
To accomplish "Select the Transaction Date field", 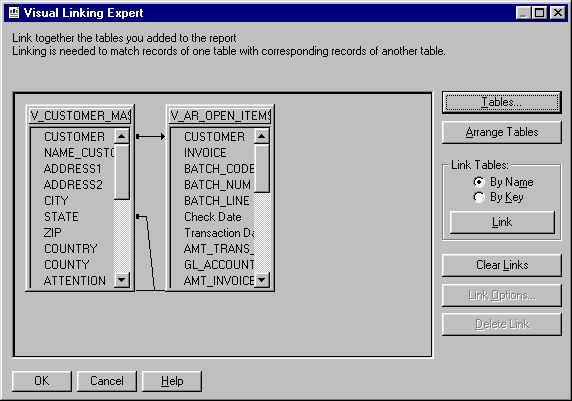I will pos(219,232).
